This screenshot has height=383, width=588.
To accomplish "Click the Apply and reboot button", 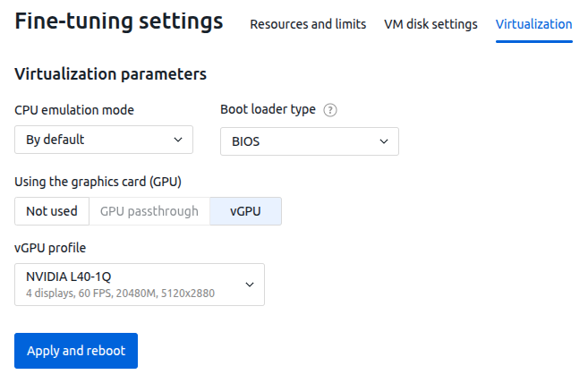I will 76,351.
